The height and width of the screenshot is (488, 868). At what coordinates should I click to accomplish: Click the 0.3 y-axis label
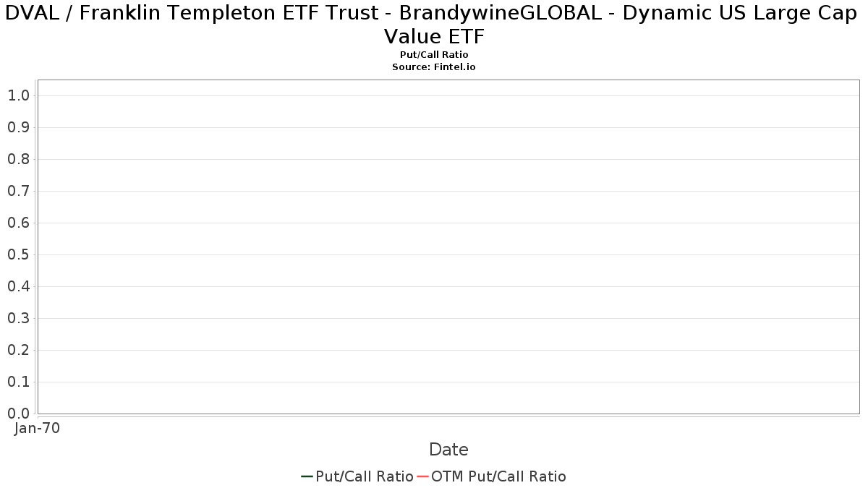[x=18, y=318]
